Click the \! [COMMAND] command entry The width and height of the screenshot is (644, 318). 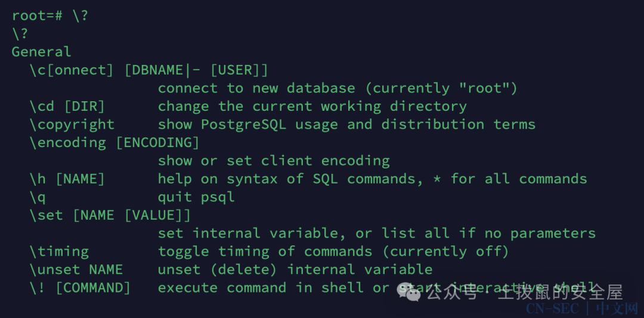pos(80,288)
